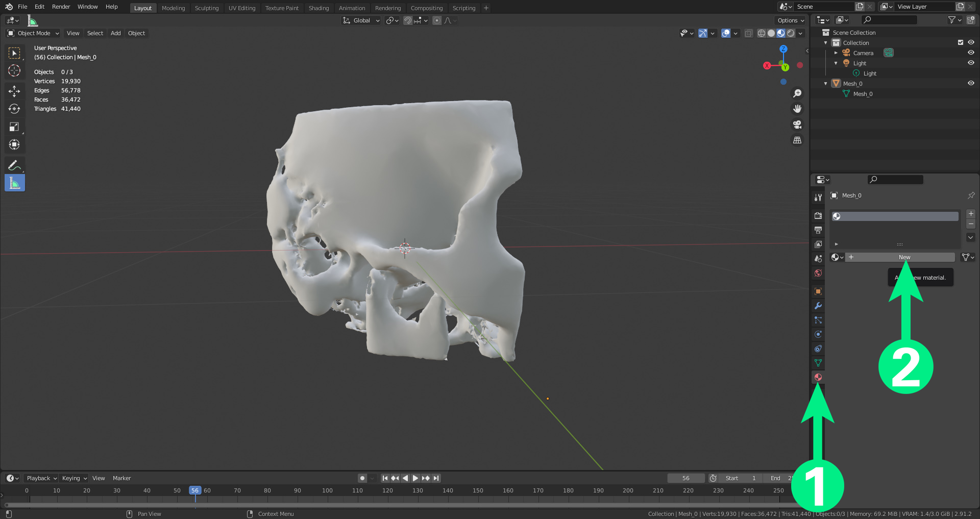Switch to the Sculpting workspace tab
The image size is (980, 519).
[x=206, y=8]
